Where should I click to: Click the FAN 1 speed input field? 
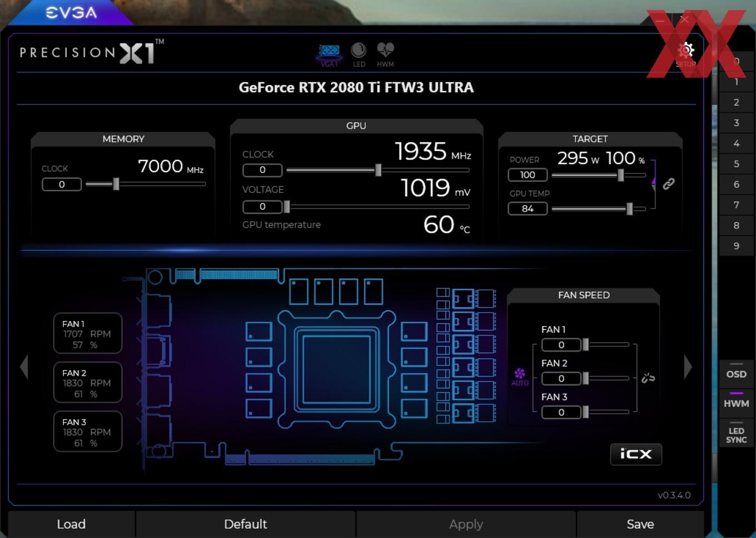(x=561, y=345)
